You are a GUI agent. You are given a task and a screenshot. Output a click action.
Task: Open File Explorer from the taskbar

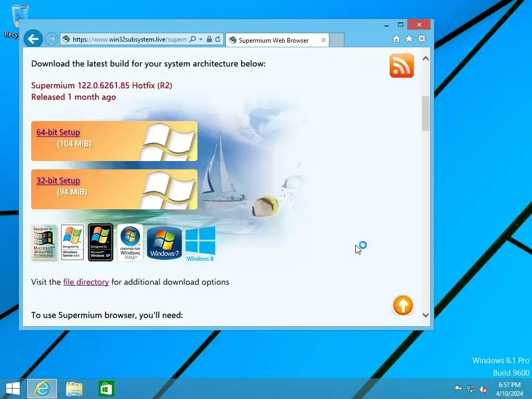(x=74, y=389)
